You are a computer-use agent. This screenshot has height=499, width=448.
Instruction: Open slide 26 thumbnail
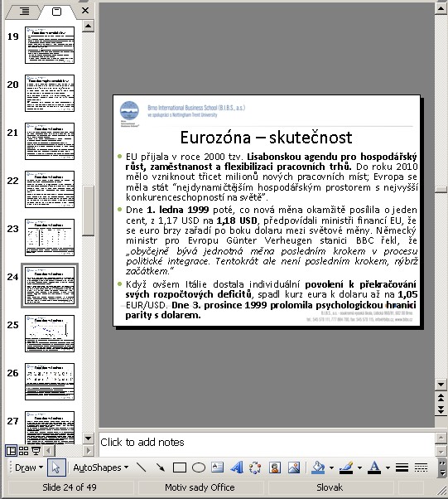[50, 381]
